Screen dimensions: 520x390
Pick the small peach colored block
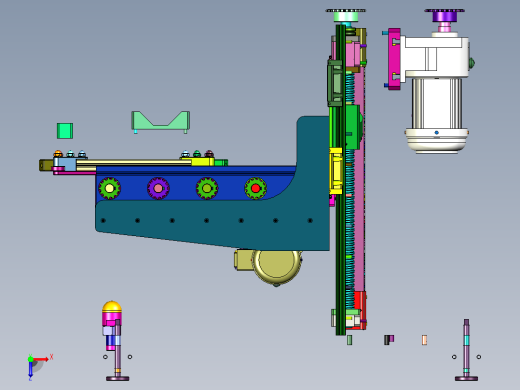424,340
